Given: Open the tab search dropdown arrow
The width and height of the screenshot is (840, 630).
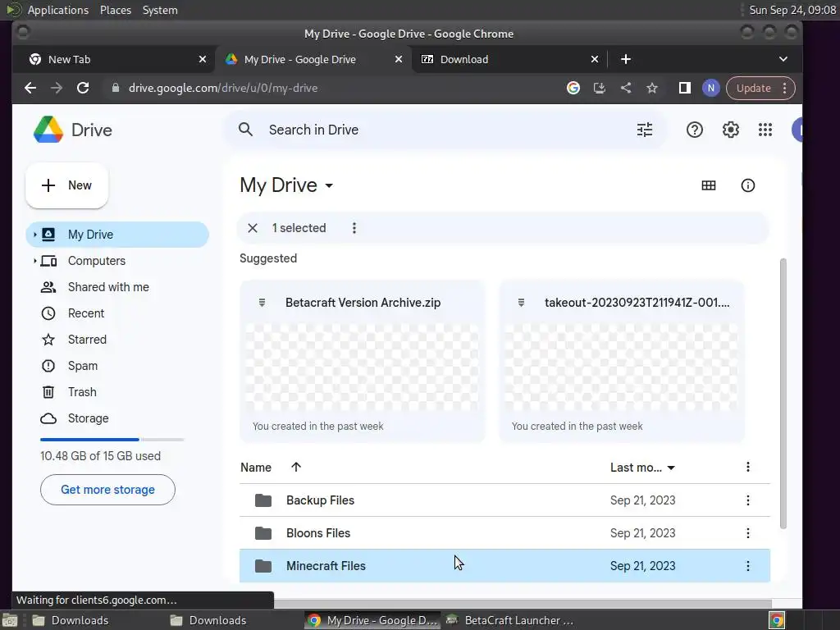Looking at the screenshot, I should tap(783, 59).
